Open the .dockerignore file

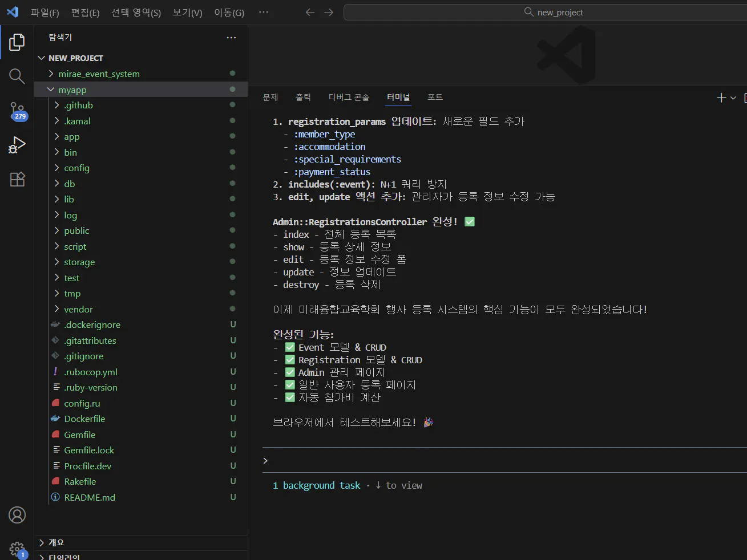pyautogui.click(x=92, y=324)
